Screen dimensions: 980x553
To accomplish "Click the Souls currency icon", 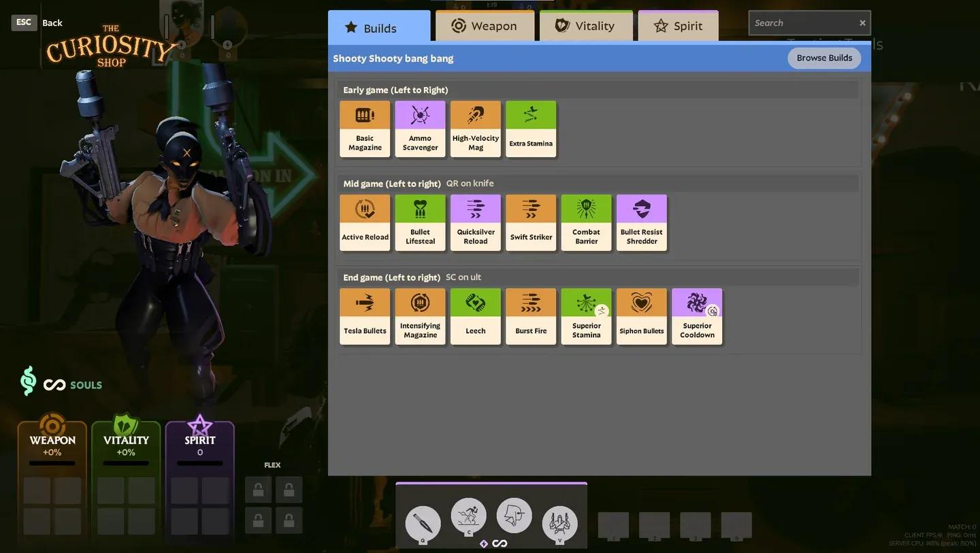I will [28, 381].
